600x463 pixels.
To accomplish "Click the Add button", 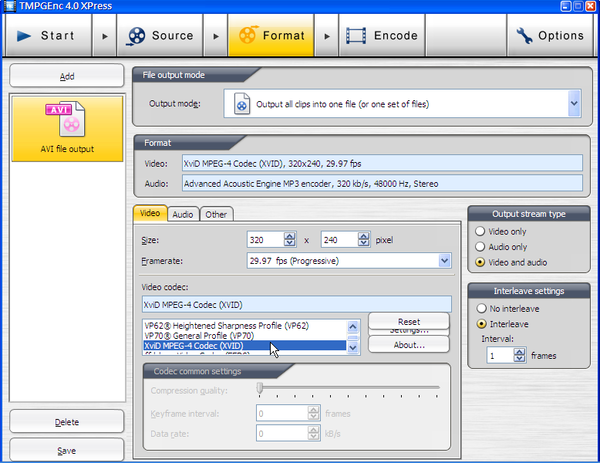I will tap(67, 76).
